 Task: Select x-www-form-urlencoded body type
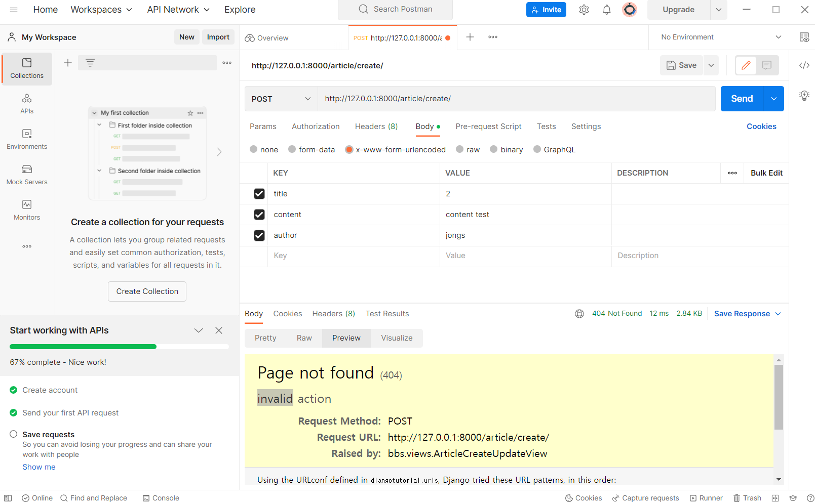pyautogui.click(x=349, y=149)
